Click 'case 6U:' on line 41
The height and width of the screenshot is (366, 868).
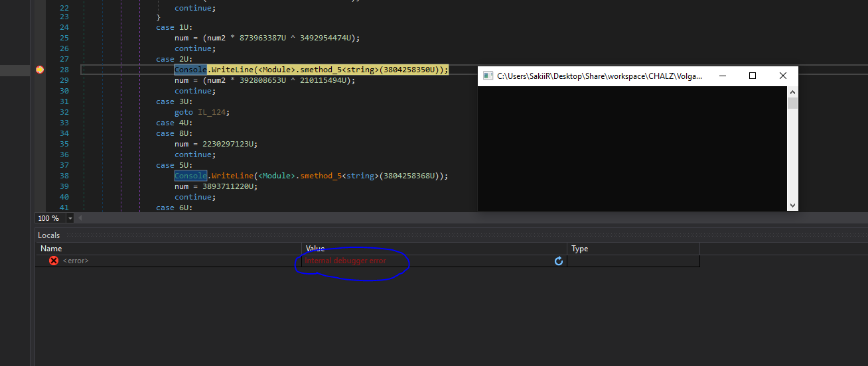point(175,208)
